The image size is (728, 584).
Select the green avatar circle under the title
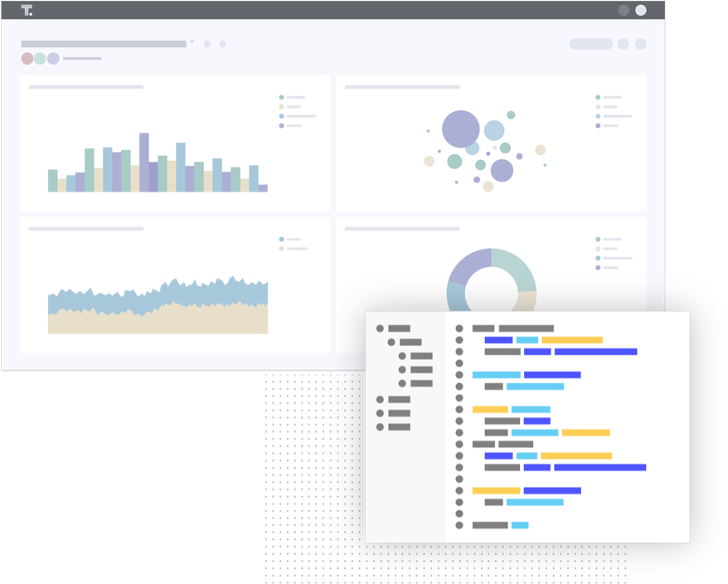pyautogui.click(x=40, y=59)
